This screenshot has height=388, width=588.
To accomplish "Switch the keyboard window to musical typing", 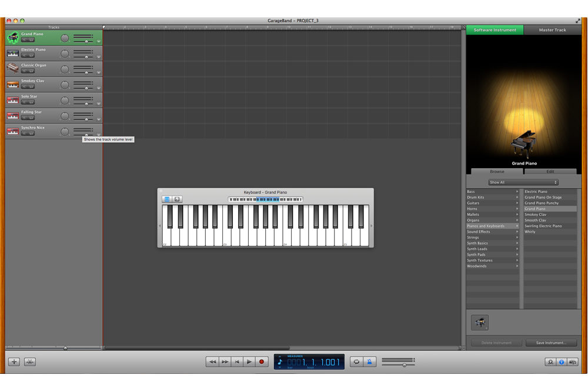I will 177,199.
